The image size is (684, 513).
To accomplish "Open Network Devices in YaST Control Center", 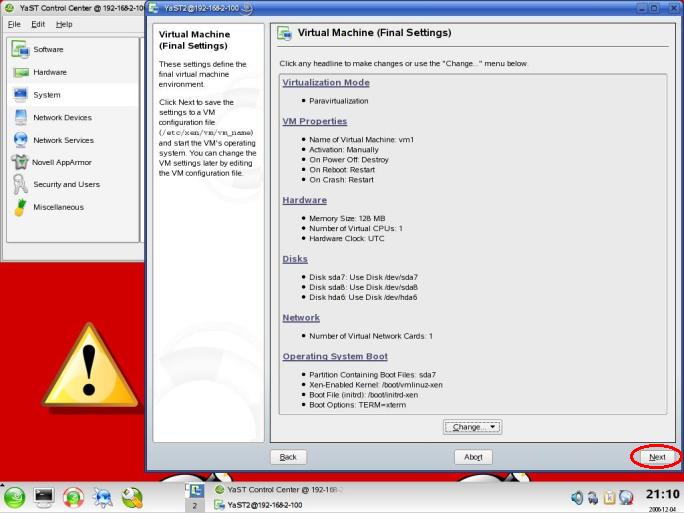I will point(73,117).
